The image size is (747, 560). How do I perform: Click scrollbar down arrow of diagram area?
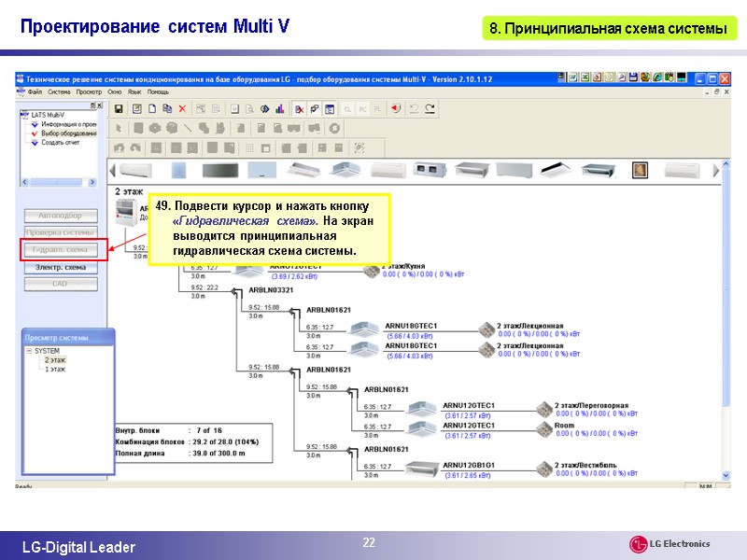(x=726, y=475)
